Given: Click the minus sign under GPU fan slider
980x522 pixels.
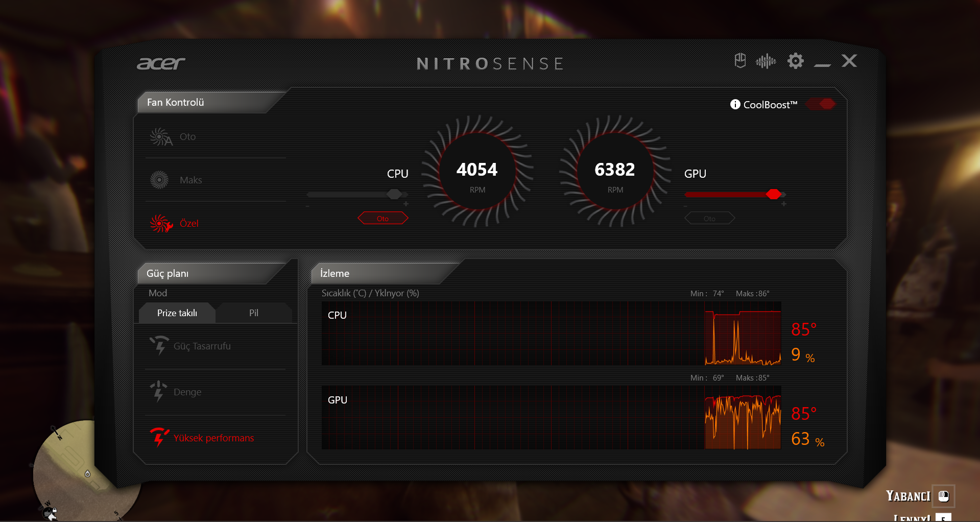Looking at the screenshot, I should (685, 206).
